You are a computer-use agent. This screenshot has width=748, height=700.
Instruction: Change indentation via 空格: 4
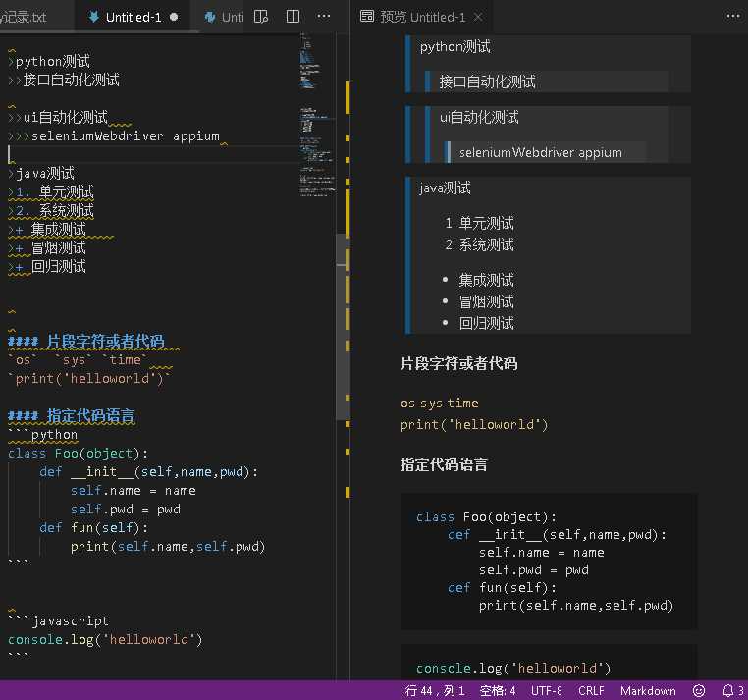498,690
